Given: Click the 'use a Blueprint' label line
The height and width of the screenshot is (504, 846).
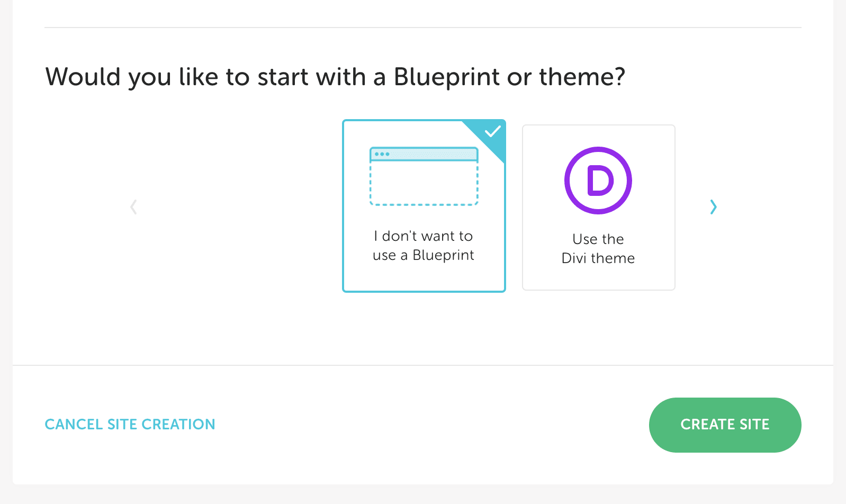Looking at the screenshot, I should [424, 255].
